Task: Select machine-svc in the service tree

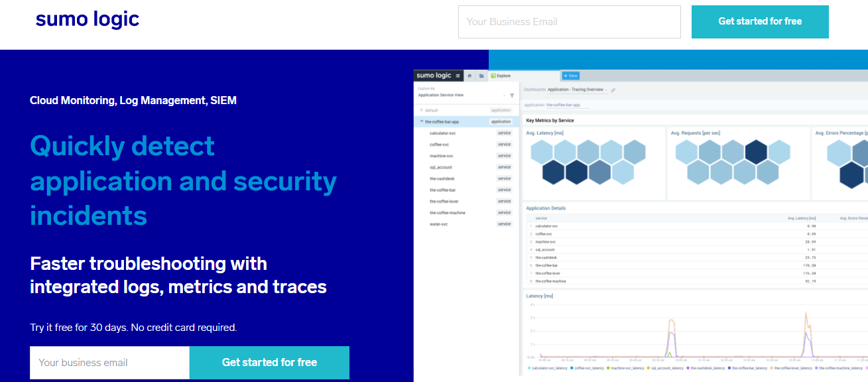Action: coord(441,156)
